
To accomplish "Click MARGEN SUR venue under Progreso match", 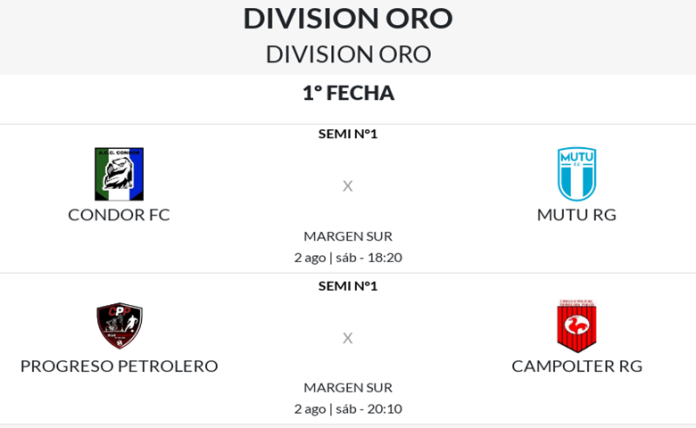I will click(x=348, y=387).
